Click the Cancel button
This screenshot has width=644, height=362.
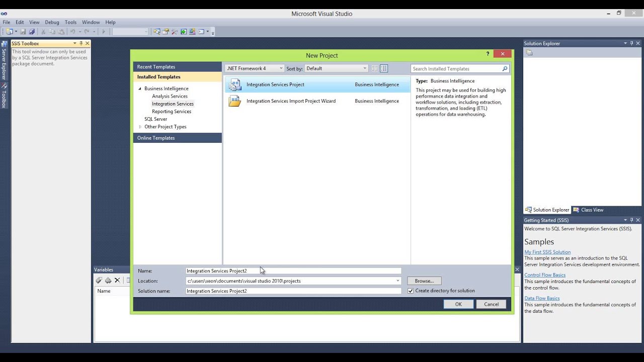[491, 304]
